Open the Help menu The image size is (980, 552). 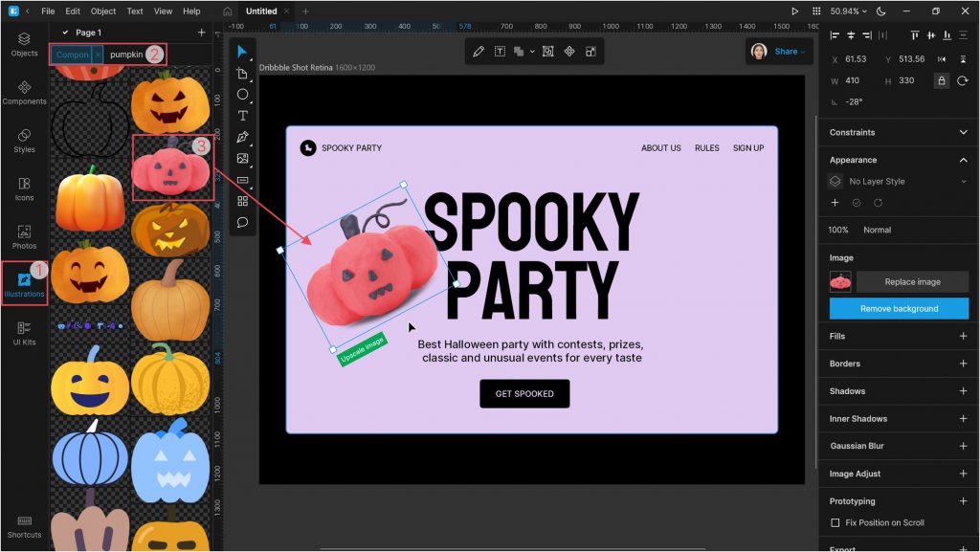point(191,11)
